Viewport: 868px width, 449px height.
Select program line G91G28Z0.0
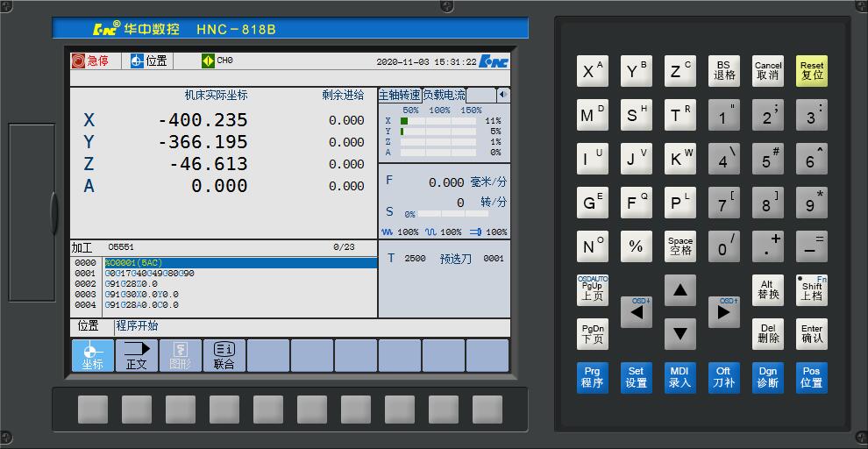tap(132, 284)
